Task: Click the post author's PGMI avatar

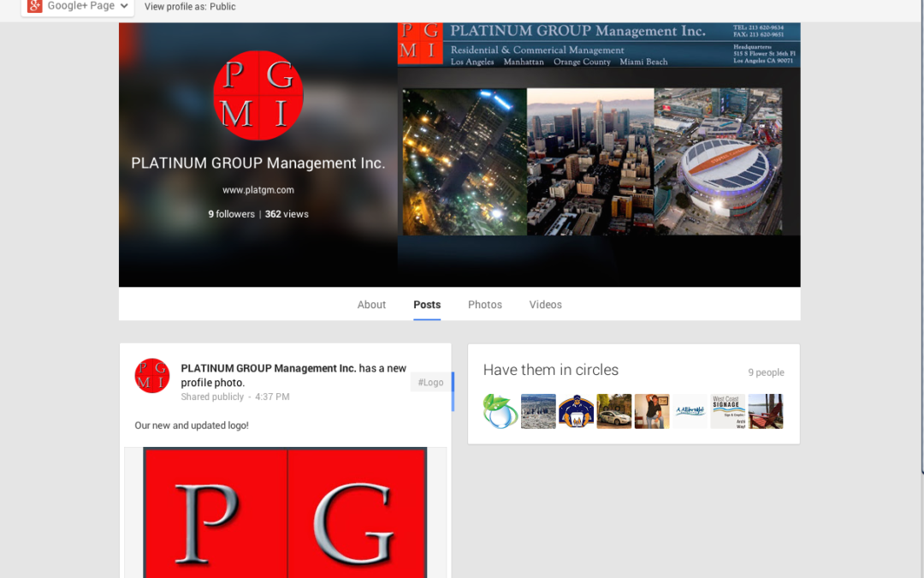Action: tap(152, 376)
